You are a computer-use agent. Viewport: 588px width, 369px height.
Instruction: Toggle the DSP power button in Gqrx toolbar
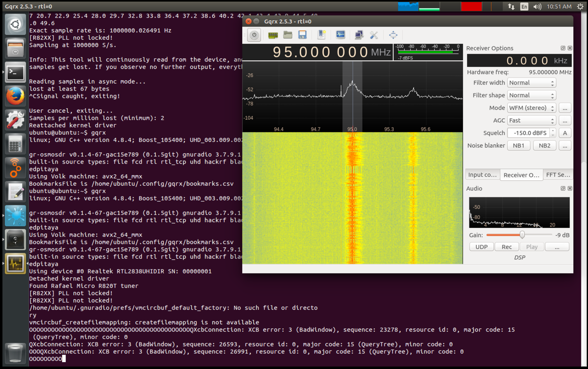254,35
